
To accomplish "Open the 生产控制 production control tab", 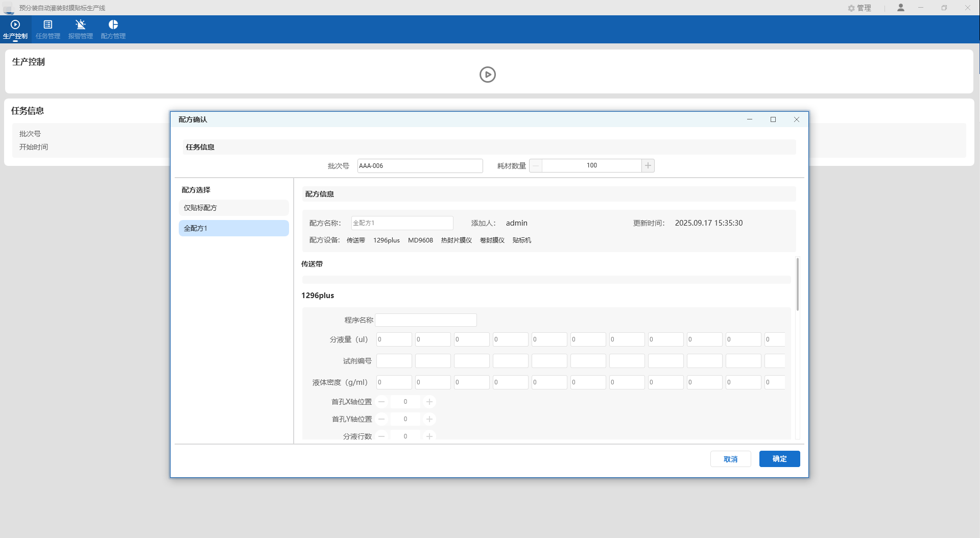I will coord(15,29).
